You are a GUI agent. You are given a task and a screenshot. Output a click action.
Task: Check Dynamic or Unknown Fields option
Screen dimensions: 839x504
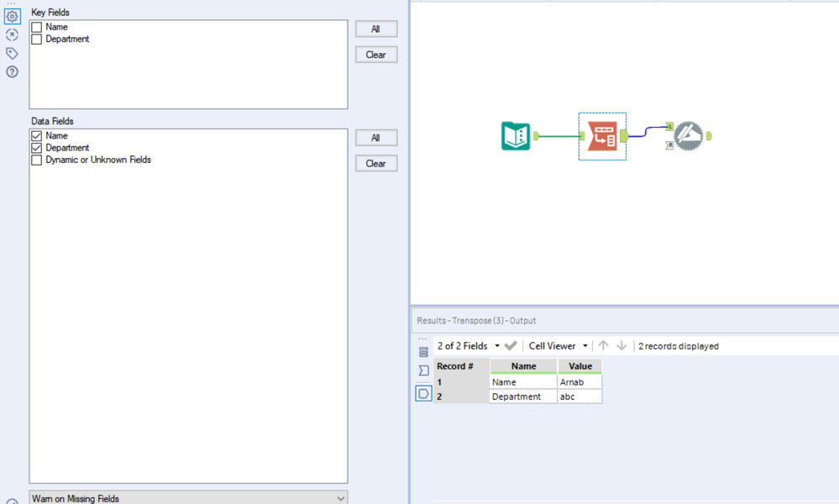[36, 160]
